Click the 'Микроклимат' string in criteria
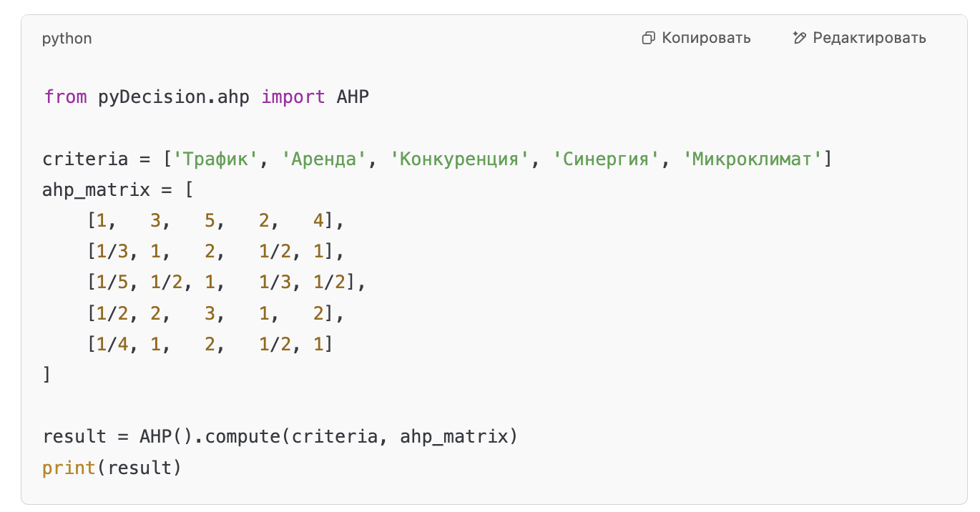This screenshot has width=980, height=512. pyautogui.click(x=755, y=159)
